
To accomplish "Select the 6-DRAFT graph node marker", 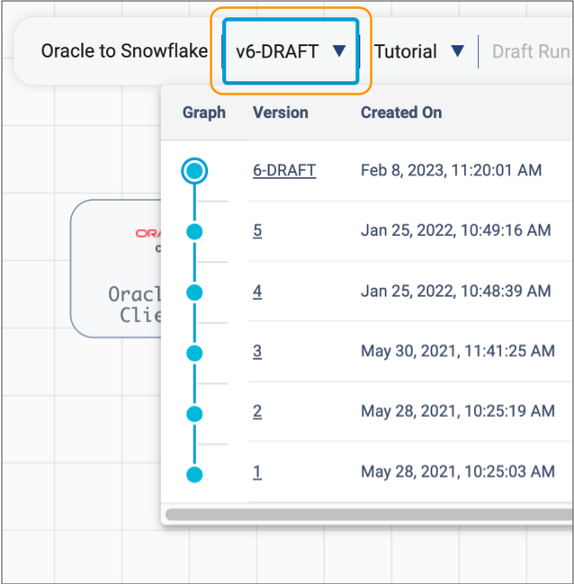I will [194, 171].
